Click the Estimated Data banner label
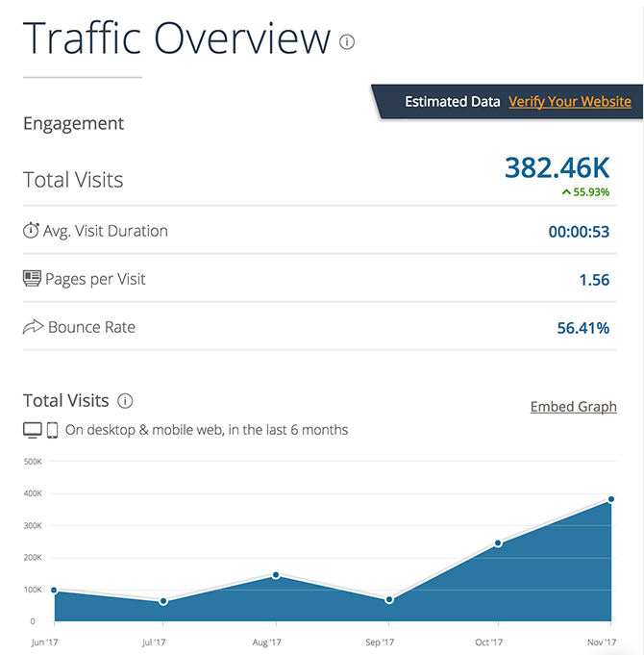 (x=452, y=102)
